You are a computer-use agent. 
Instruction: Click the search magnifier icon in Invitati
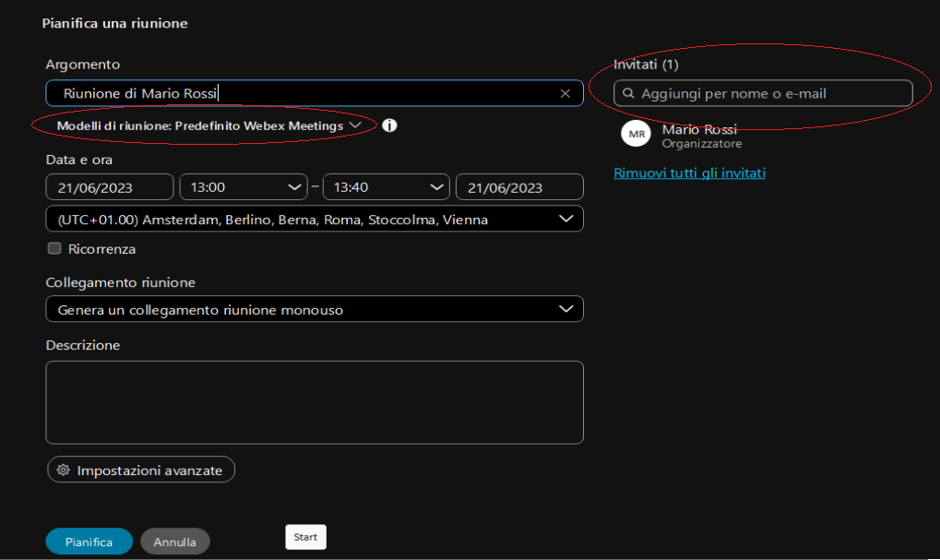[x=628, y=93]
